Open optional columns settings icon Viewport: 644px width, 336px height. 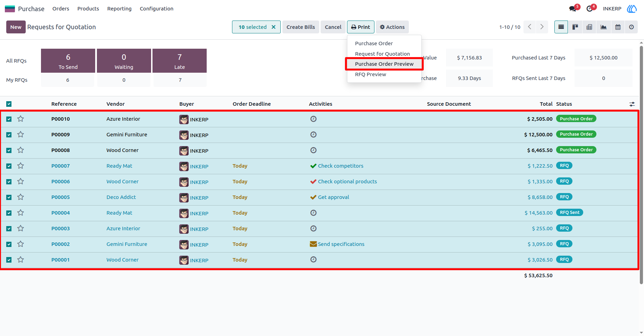pos(632,104)
